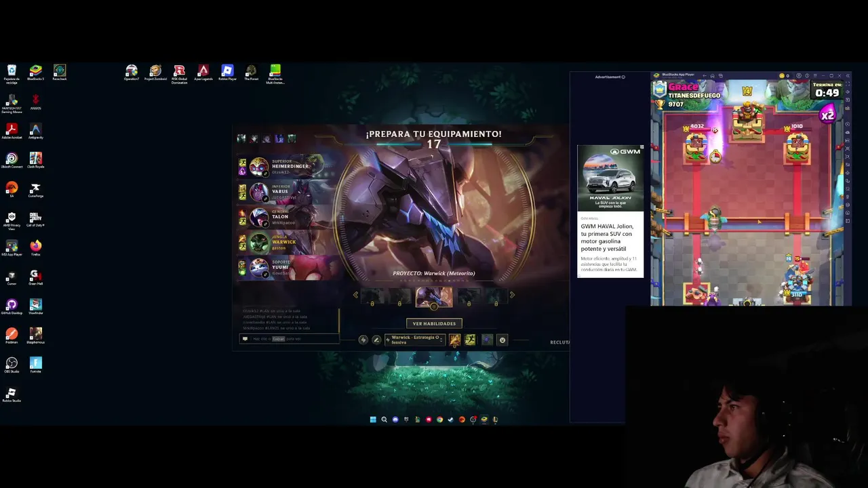Launch the Green Hell shortcut

[x=36, y=277]
